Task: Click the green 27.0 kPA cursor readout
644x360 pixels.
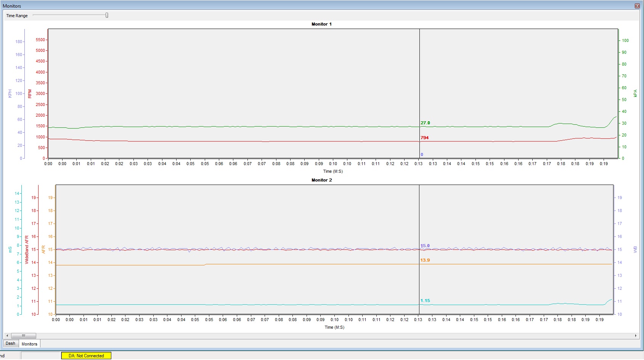Action: [425, 123]
